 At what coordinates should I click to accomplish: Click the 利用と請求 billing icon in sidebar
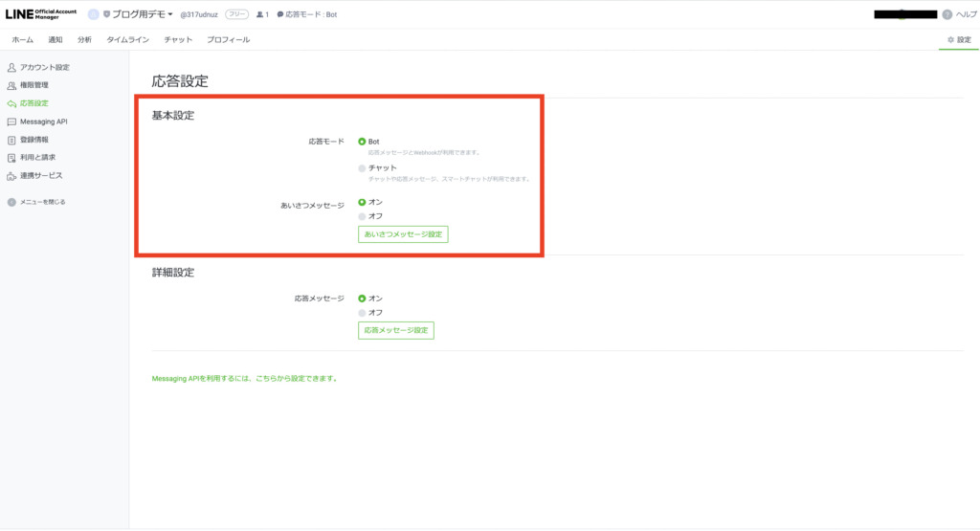[11, 158]
